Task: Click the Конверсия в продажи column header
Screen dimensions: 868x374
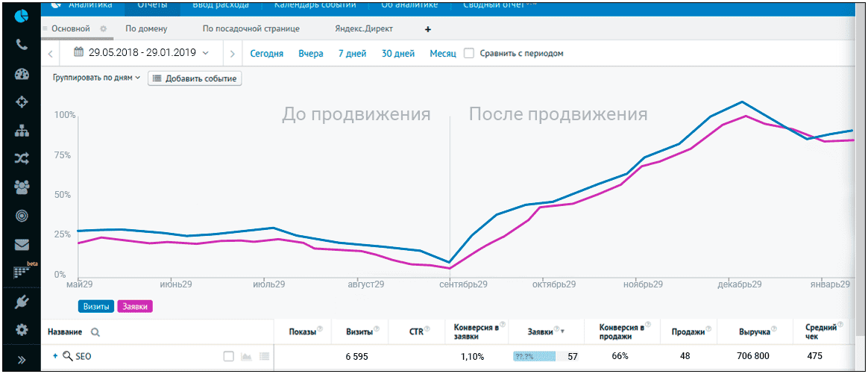Action: tap(621, 331)
